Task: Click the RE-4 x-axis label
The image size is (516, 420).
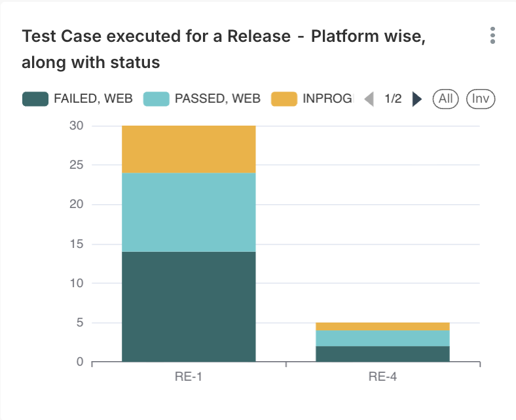Action: click(x=383, y=377)
